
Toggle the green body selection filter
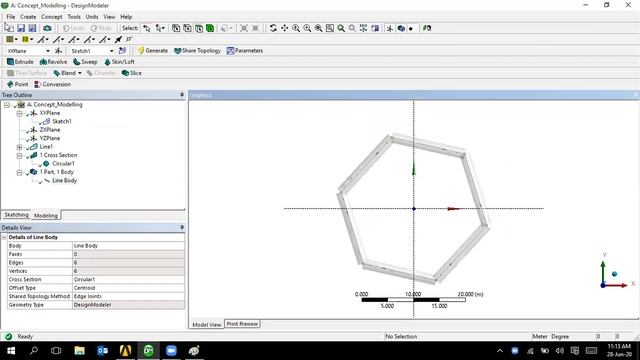210,28
